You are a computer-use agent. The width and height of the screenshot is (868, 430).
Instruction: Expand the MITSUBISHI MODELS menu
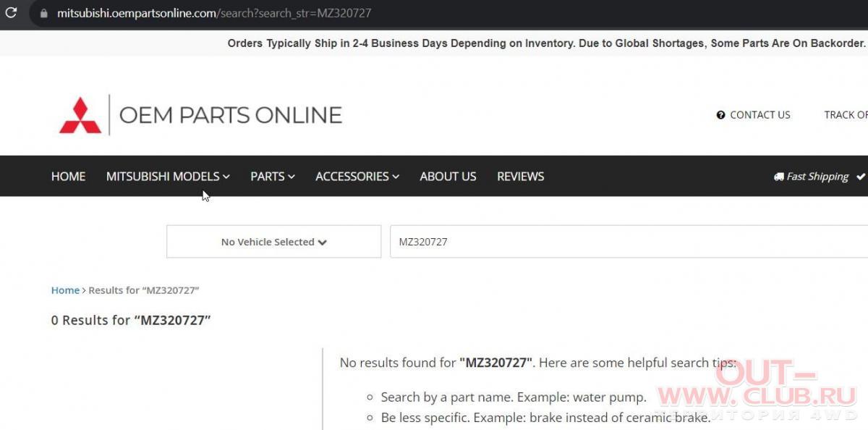(x=168, y=176)
